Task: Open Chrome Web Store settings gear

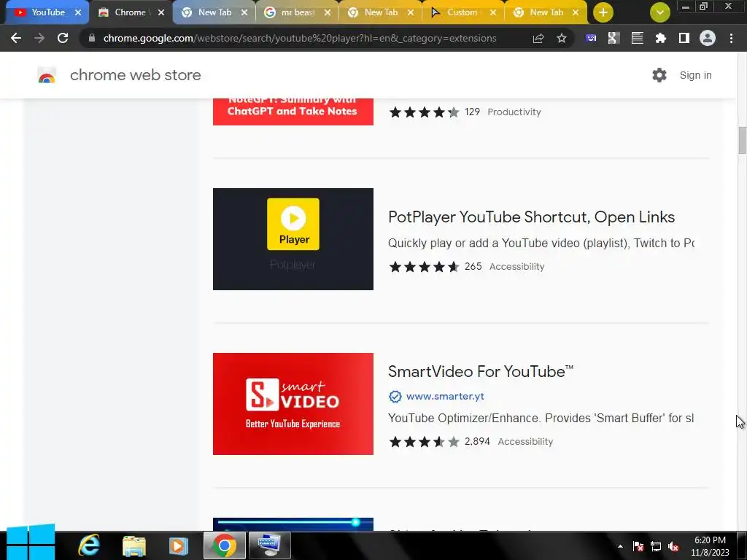Action: (x=659, y=75)
